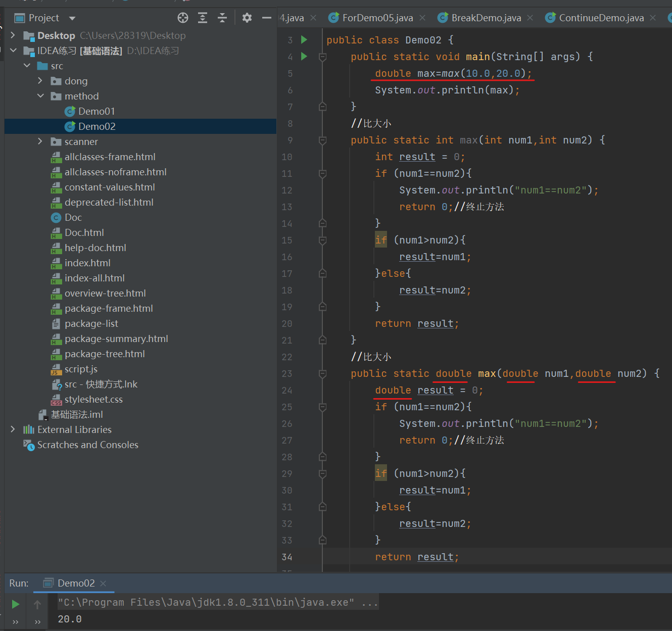Hide the Project panel with minus icon
This screenshot has width=672, height=631.
267,18
